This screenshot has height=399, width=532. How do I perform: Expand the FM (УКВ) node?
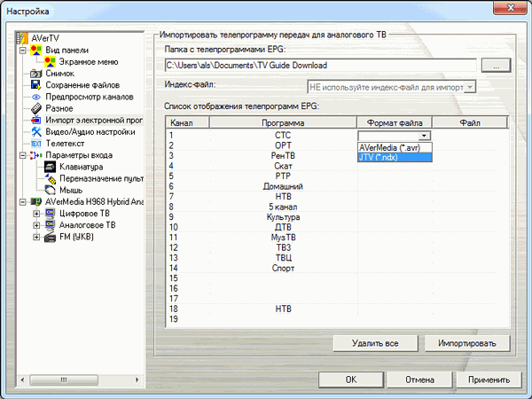(x=36, y=237)
